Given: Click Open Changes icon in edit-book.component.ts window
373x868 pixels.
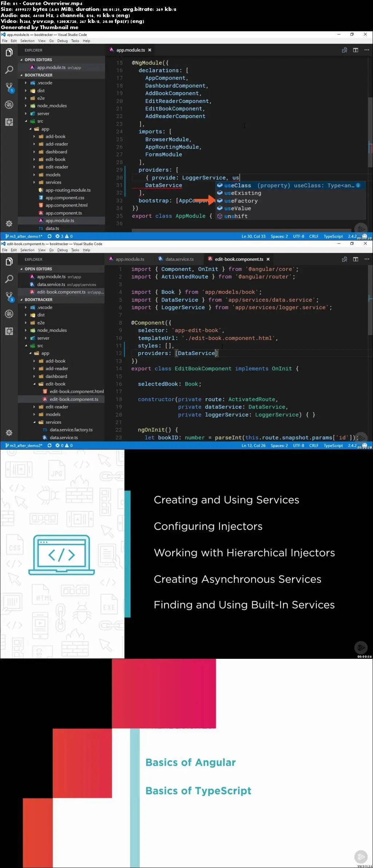Looking at the screenshot, I should [344, 259].
